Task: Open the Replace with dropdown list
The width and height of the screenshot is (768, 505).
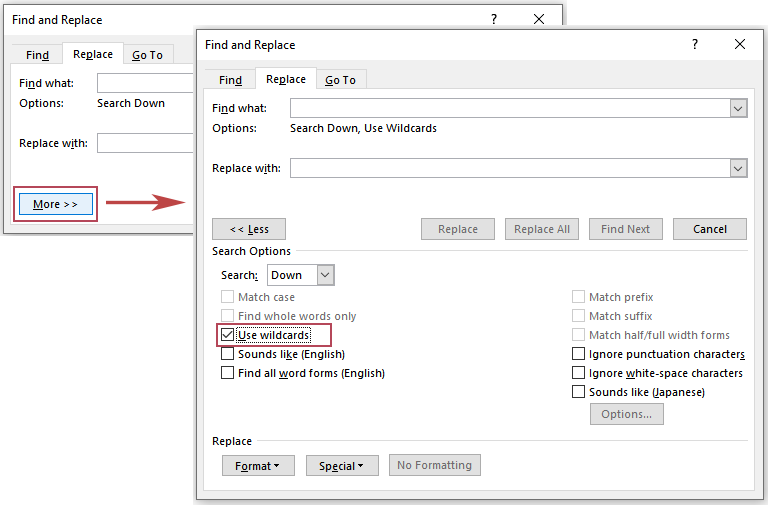Action: click(x=738, y=168)
